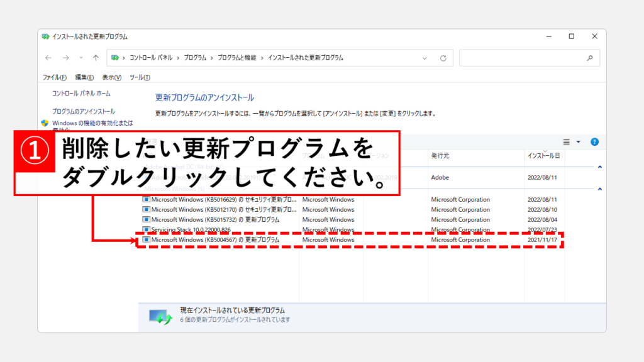Screen dimensions: 644x362
Task: Select the KB5004567 update entry
Action: point(215,240)
